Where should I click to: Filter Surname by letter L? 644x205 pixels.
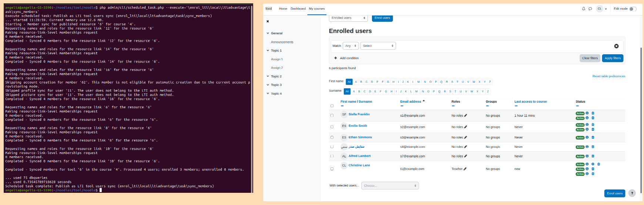tap(411, 91)
